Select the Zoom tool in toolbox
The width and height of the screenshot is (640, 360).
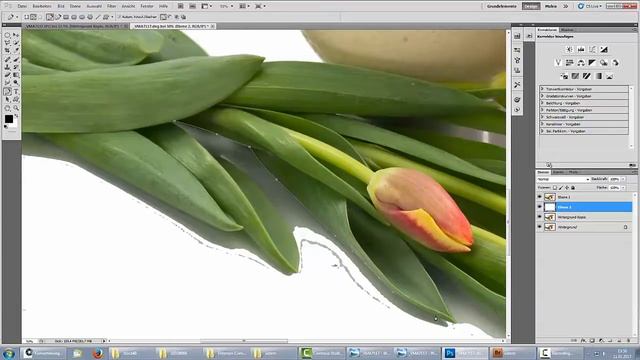(16, 108)
